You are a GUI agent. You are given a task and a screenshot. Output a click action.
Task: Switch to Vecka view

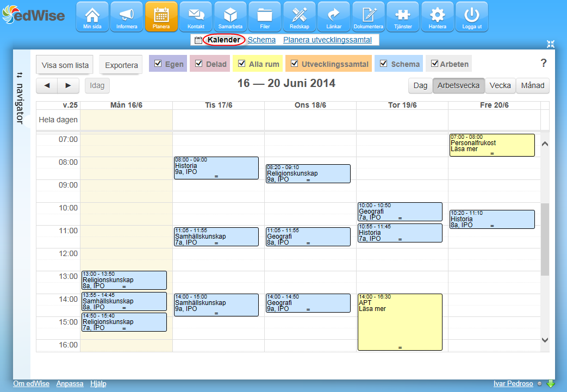[x=500, y=86]
